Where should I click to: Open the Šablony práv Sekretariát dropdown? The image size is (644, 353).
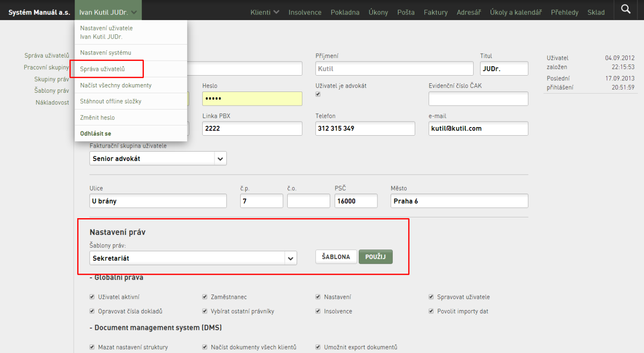tap(193, 258)
